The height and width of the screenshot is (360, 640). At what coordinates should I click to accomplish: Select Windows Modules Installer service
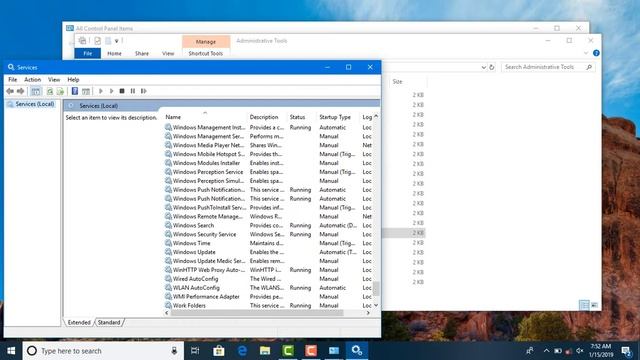click(x=269, y=163)
